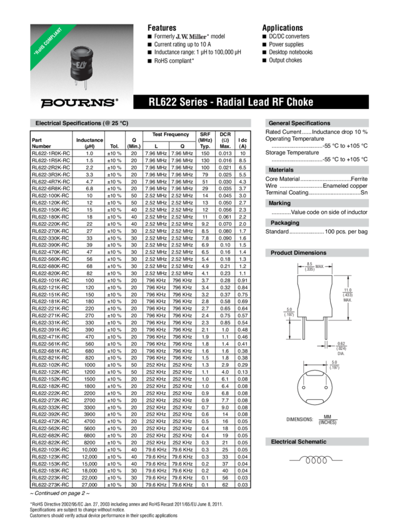Viewport: 399px width, 532px height.
Task: Click 'Power supplies' application item
Action: [x=286, y=44]
